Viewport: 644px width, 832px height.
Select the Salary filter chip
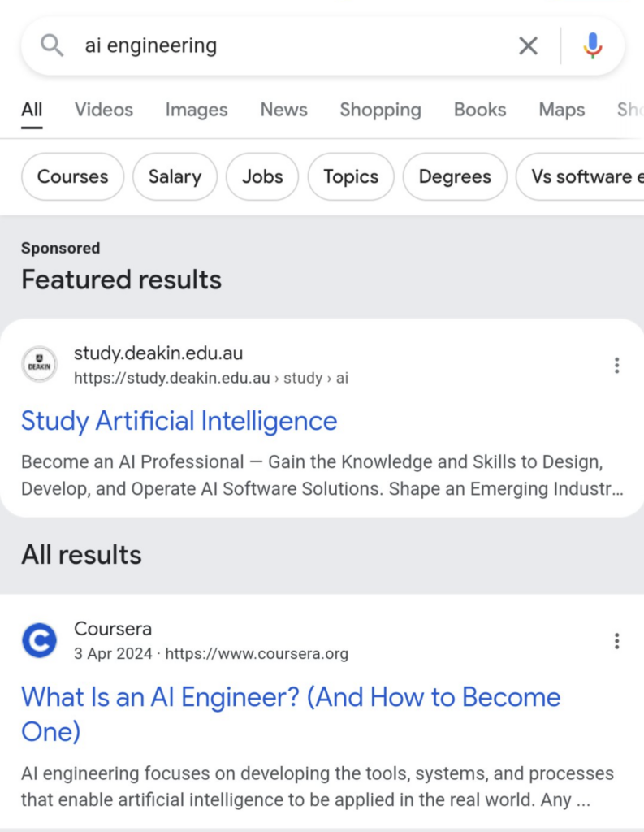click(x=175, y=176)
